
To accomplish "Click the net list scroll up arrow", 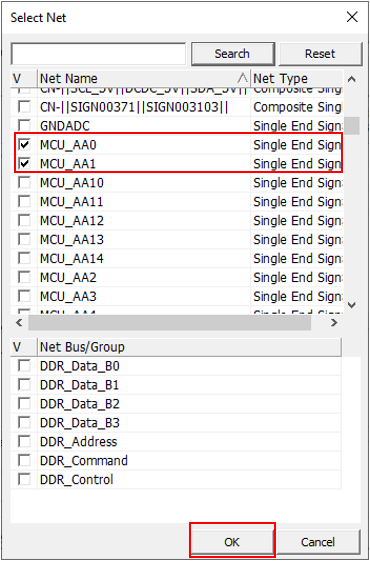I will click(x=352, y=79).
